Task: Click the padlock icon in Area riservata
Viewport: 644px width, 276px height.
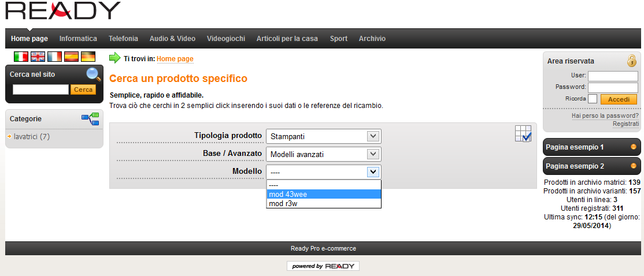Action: coord(631,60)
